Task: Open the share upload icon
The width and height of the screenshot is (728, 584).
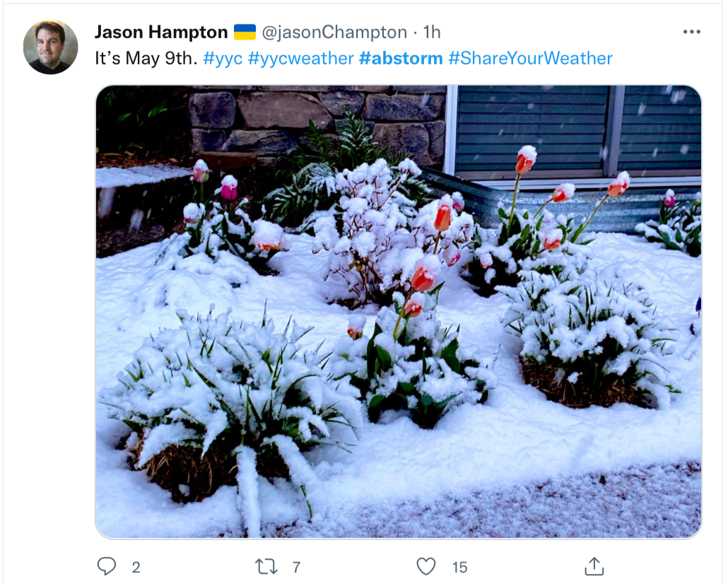Action: tap(594, 566)
